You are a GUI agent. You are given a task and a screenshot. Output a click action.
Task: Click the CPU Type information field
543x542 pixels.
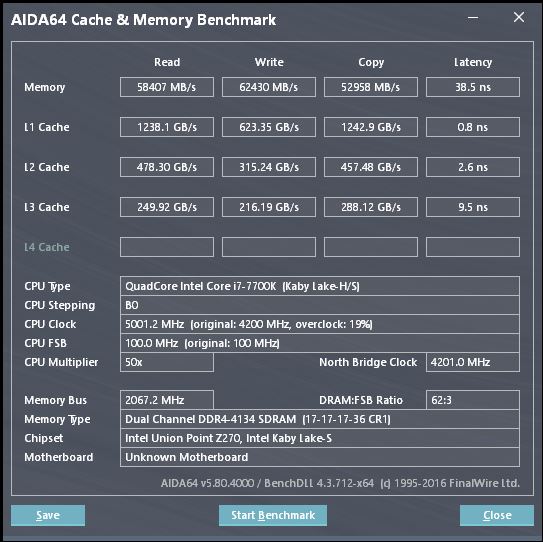pyautogui.click(x=320, y=286)
